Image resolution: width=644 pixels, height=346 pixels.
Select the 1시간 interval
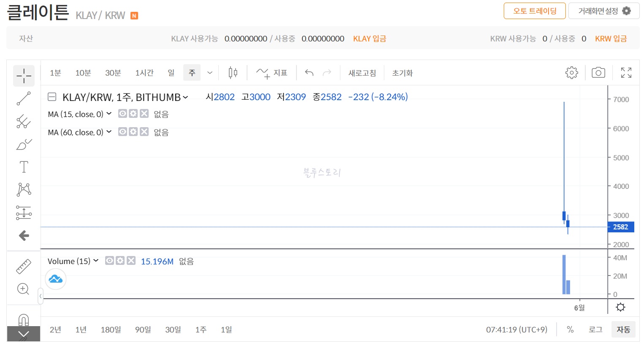point(144,73)
